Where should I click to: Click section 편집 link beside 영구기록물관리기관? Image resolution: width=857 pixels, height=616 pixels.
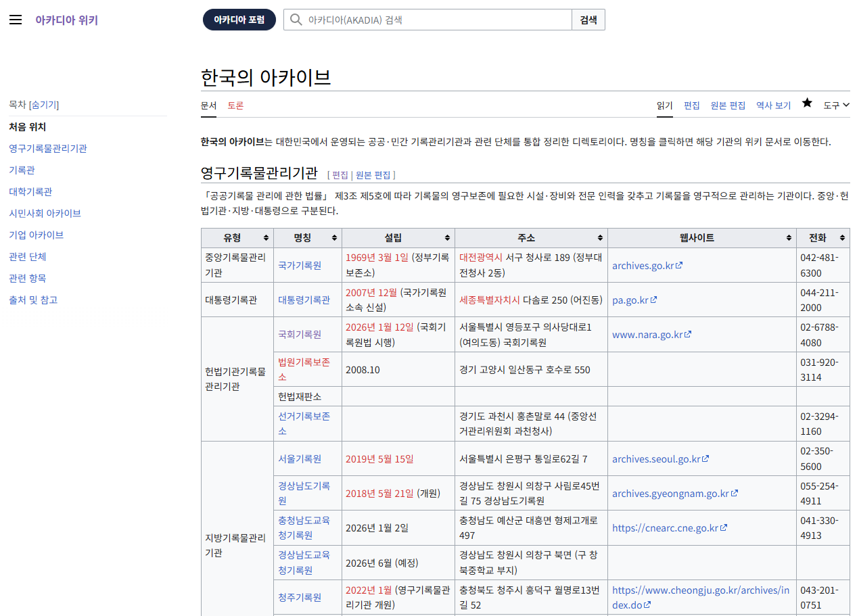340,174
